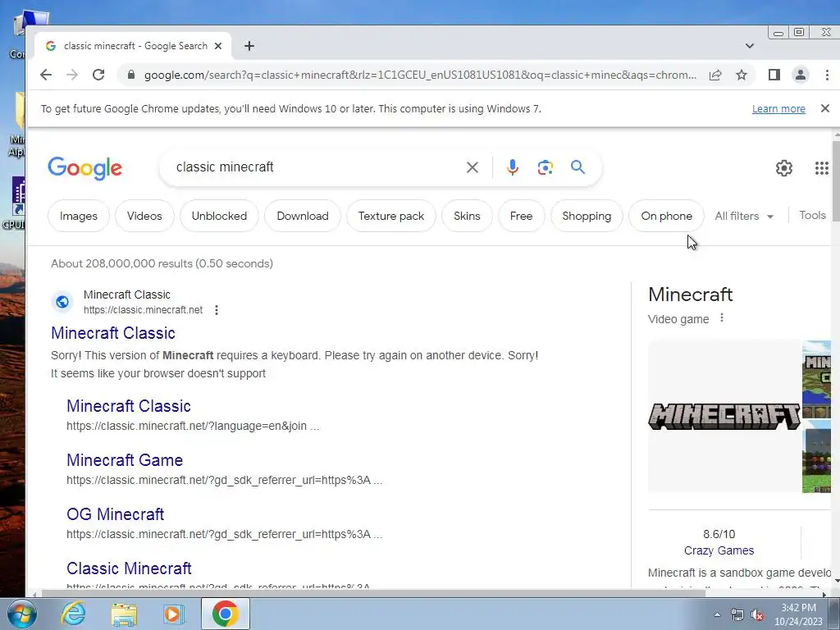Open the tab search chevron

750,46
